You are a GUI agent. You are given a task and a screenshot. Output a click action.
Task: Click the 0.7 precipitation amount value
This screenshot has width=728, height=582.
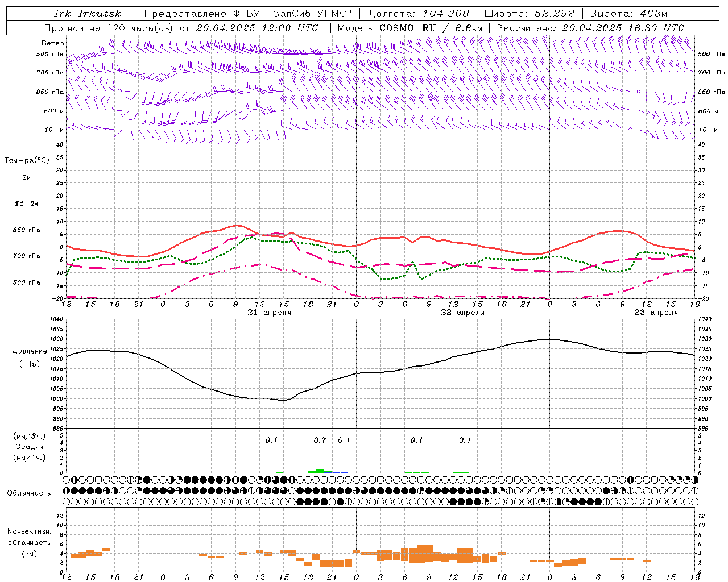(320, 440)
